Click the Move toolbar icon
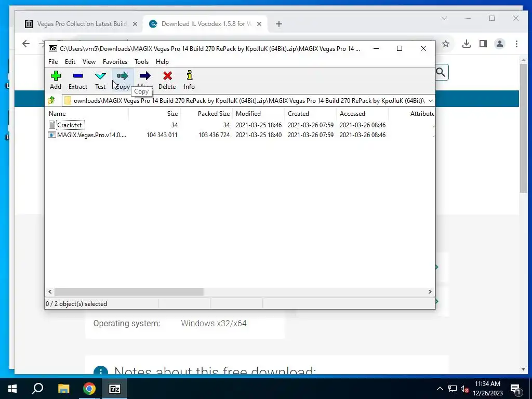 click(145, 76)
